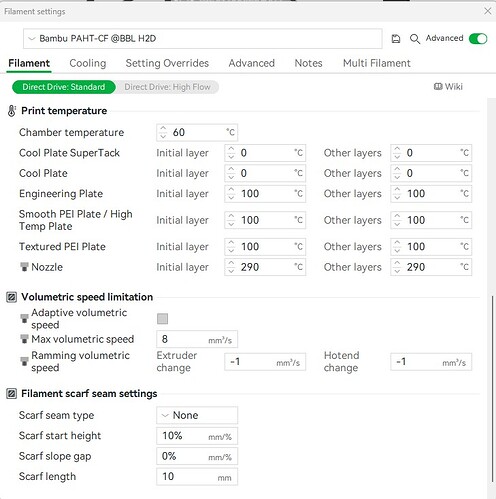This screenshot has height=499, width=496.
Task: Click nozzle icon beside Max volumetric speed
Action: (x=24, y=339)
